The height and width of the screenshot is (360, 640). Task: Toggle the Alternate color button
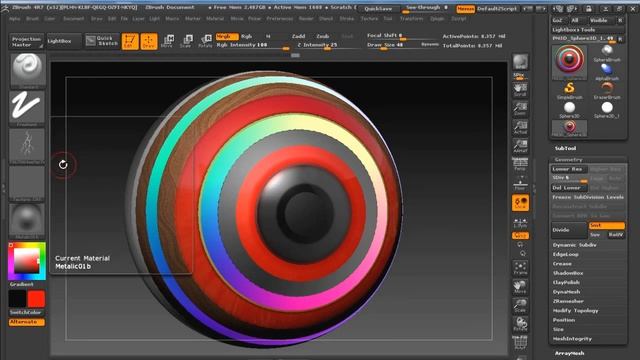tap(27, 322)
